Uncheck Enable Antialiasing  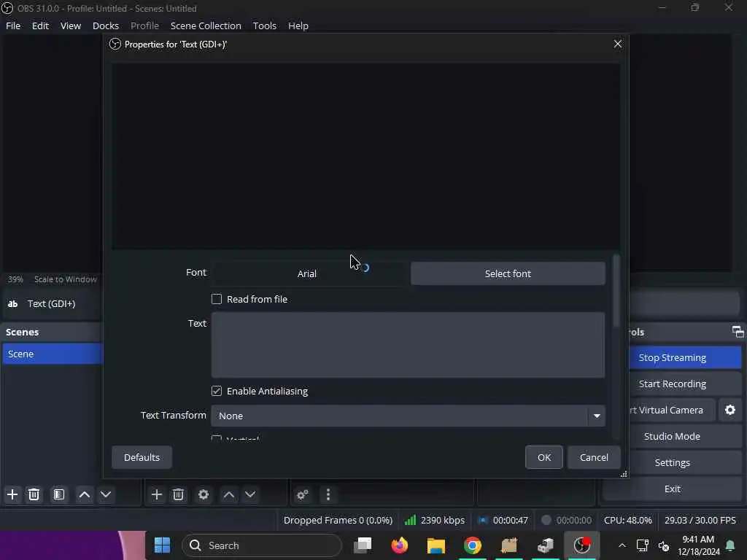tap(217, 391)
